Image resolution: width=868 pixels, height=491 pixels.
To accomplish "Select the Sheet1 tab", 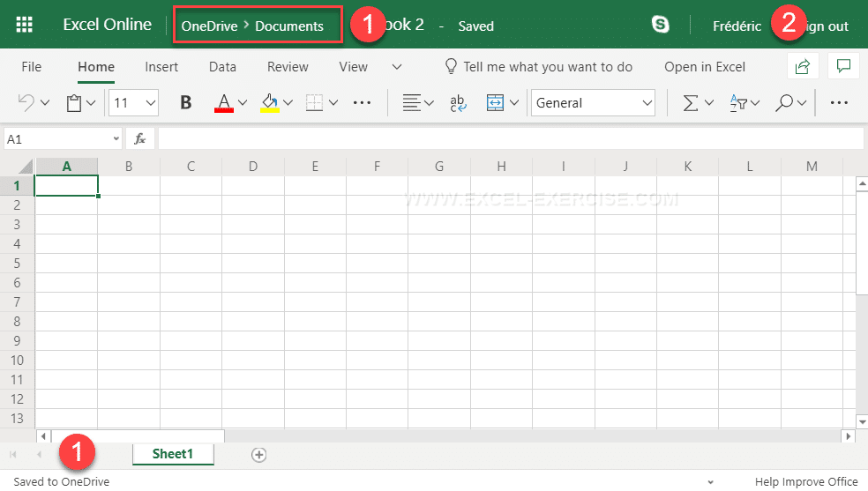I will point(173,455).
